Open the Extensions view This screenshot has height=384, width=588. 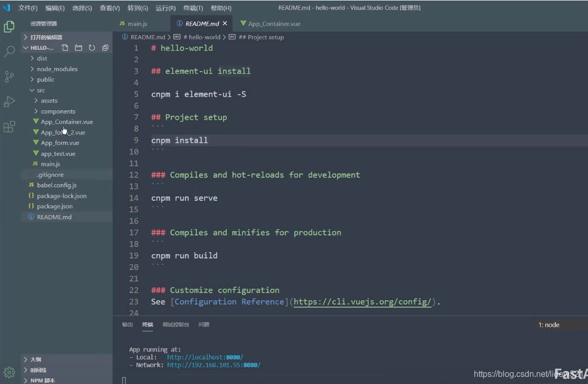9,127
